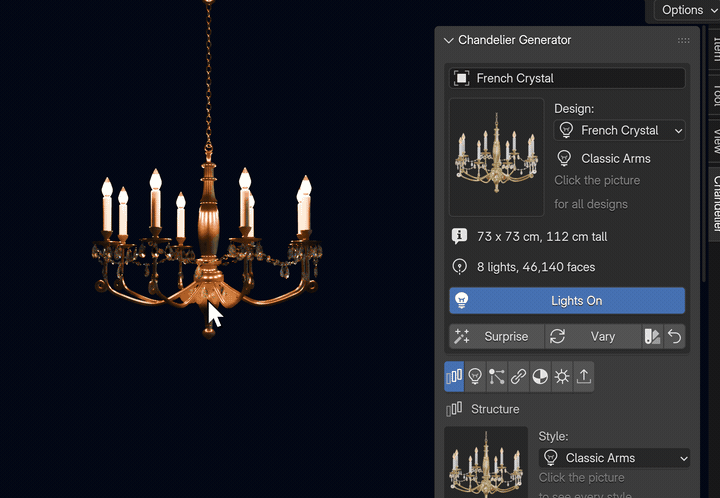Click the undo arrow icon

675,336
